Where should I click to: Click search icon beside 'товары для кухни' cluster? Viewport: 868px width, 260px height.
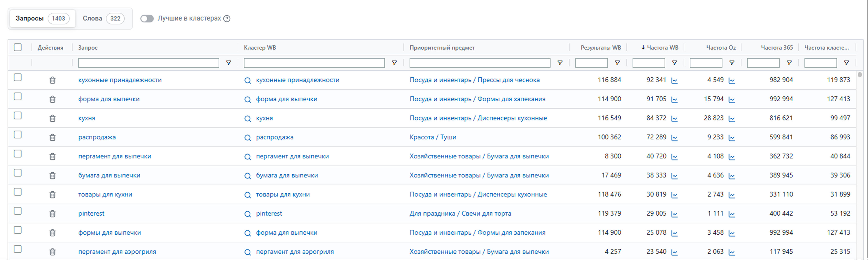click(247, 195)
